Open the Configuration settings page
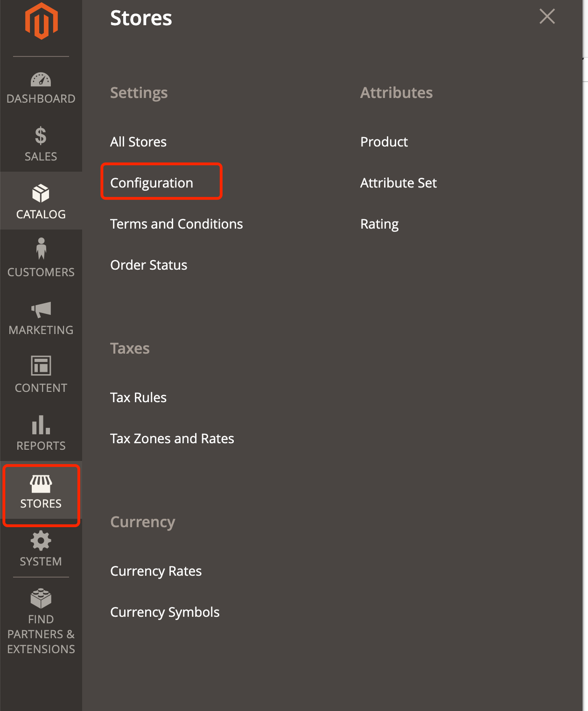Image resolution: width=588 pixels, height=711 pixels. click(152, 182)
